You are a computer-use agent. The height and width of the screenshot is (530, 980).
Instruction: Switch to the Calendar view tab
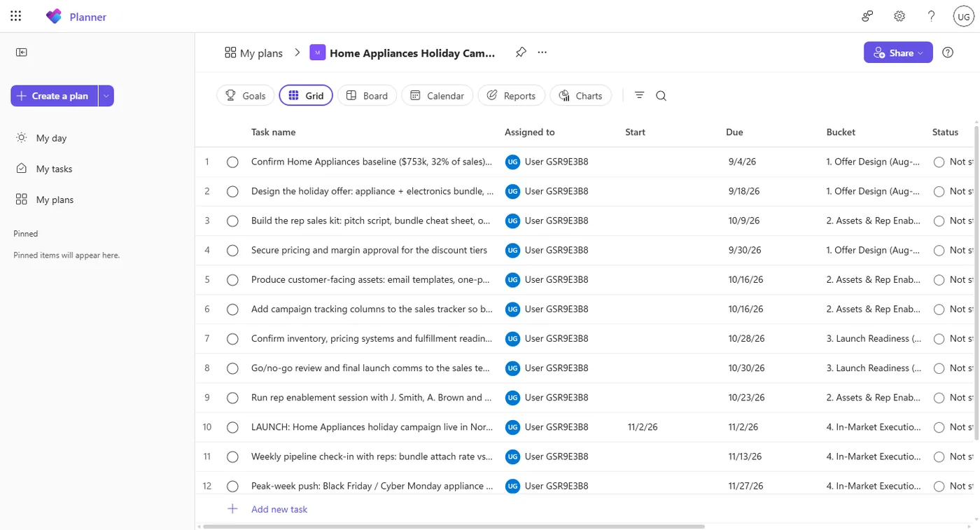coord(437,96)
